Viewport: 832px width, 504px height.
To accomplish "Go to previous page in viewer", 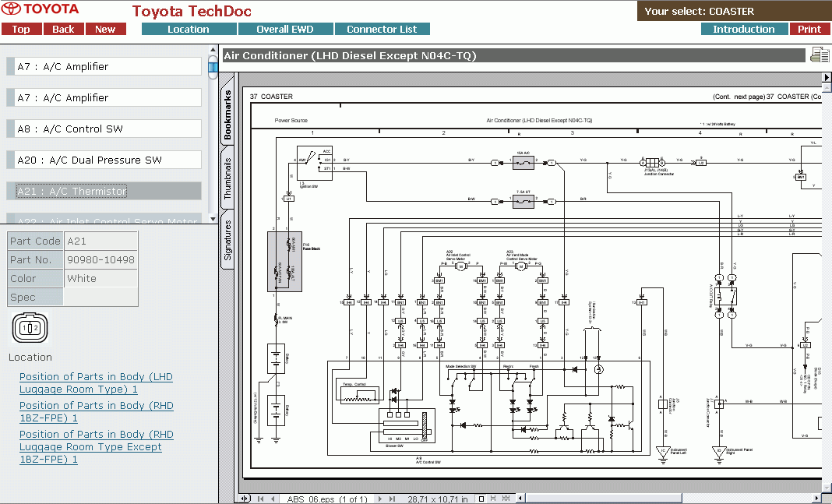I will pyautogui.click(x=273, y=499).
